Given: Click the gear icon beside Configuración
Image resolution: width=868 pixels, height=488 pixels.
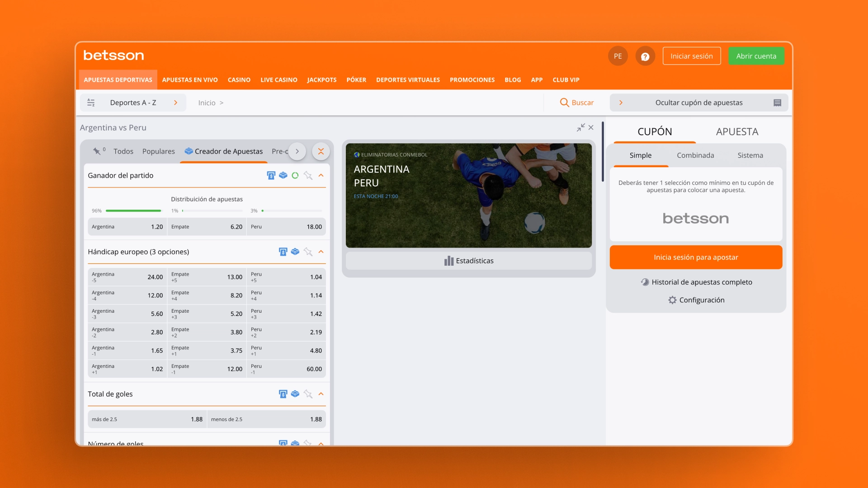Looking at the screenshot, I should pyautogui.click(x=672, y=300).
